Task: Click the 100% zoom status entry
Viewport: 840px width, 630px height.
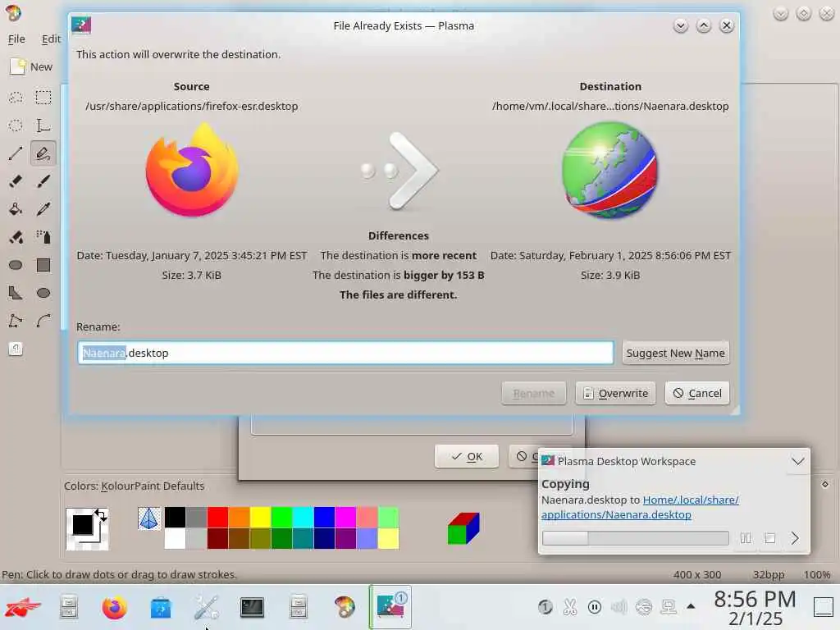Action: (x=817, y=574)
